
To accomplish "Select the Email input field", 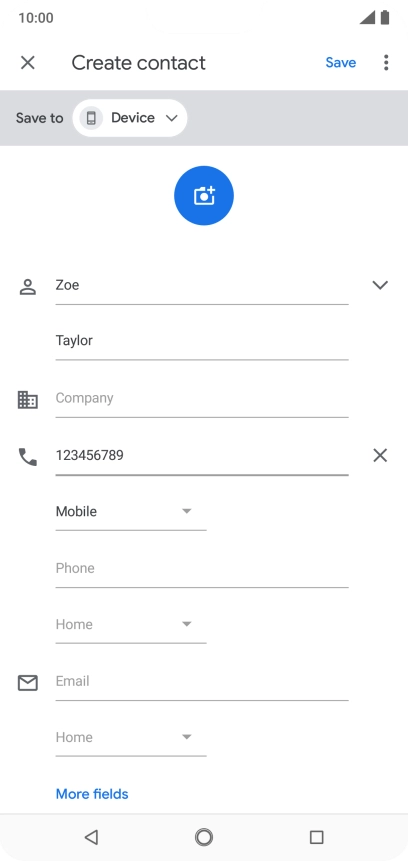I will pyautogui.click(x=202, y=682).
